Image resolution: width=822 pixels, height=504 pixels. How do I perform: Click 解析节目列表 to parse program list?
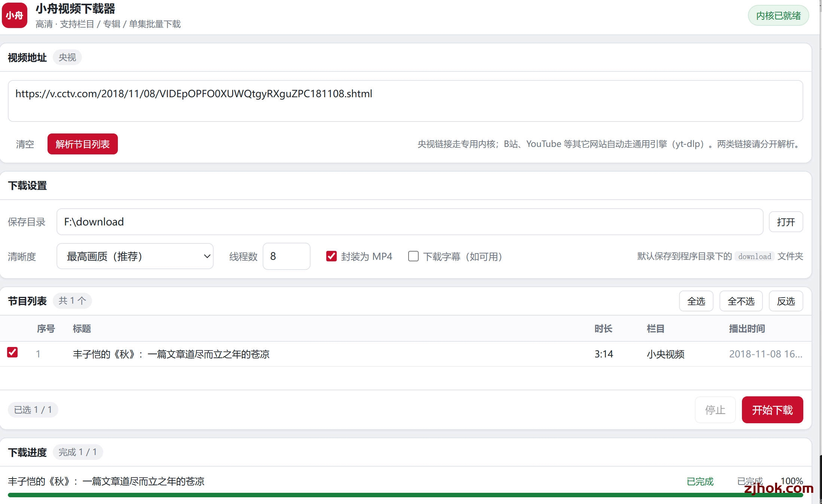(82, 144)
